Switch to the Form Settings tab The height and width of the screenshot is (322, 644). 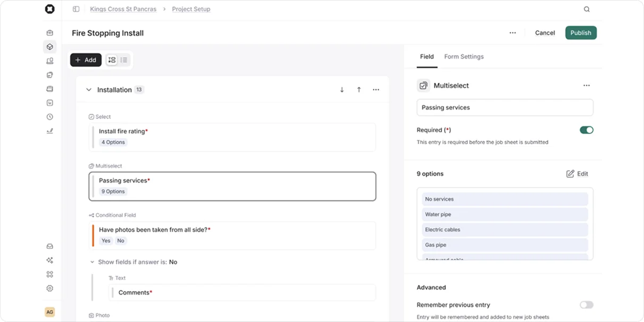point(464,57)
